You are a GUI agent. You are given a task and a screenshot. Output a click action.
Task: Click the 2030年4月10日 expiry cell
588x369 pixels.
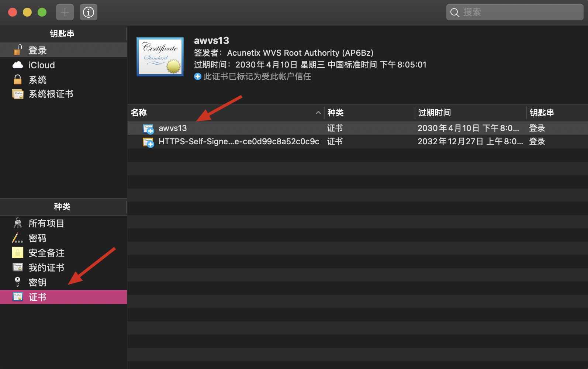(468, 128)
